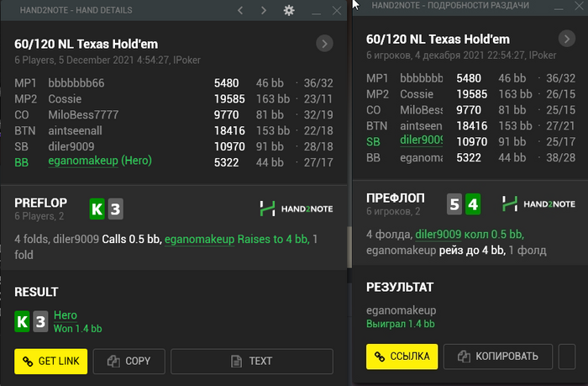Click green SB position label in Russian window

(x=373, y=142)
